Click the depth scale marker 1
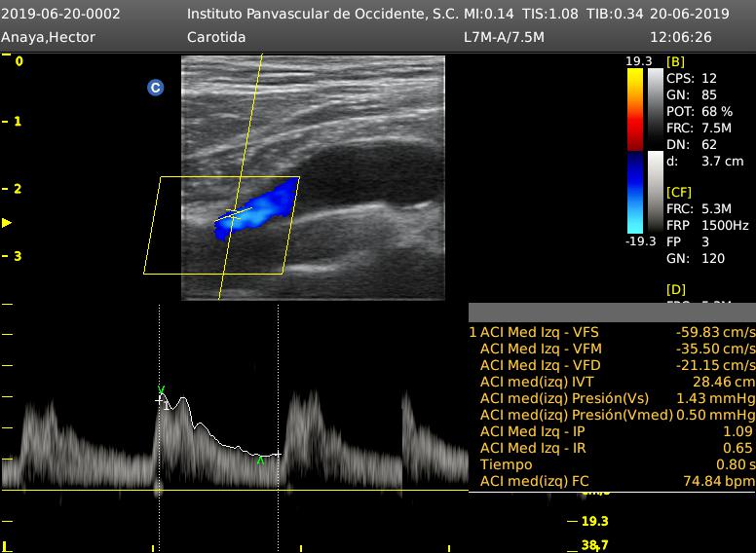This screenshot has width=756, height=553. [18, 122]
